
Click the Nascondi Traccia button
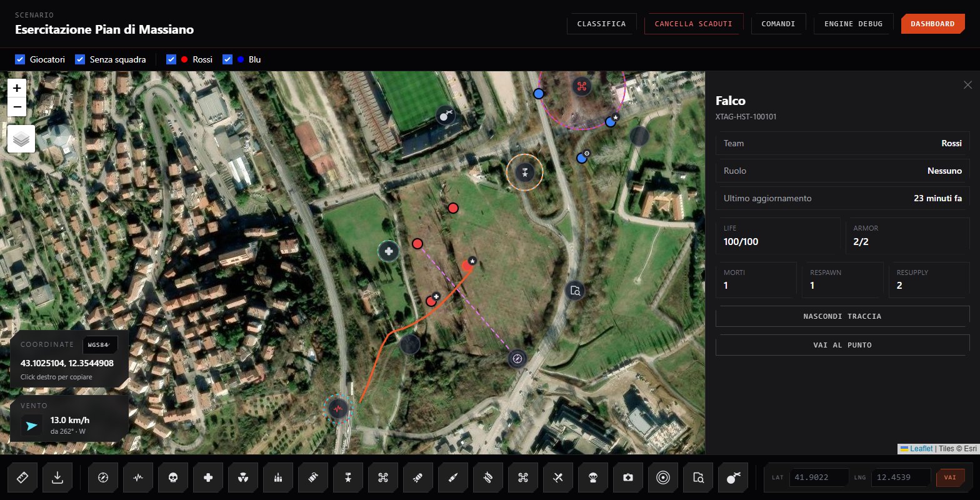(842, 316)
